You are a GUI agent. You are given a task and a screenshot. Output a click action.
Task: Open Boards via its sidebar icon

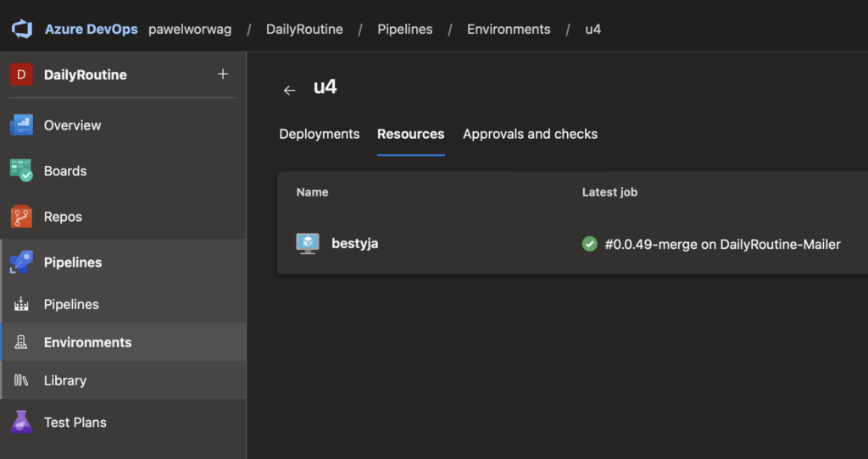21,171
